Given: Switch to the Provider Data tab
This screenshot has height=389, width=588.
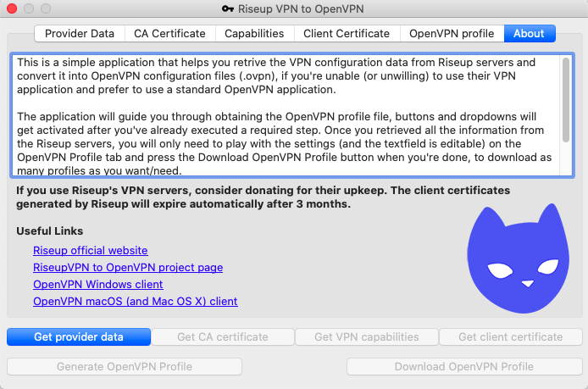Looking at the screenshot, I should tap(80, 34).
